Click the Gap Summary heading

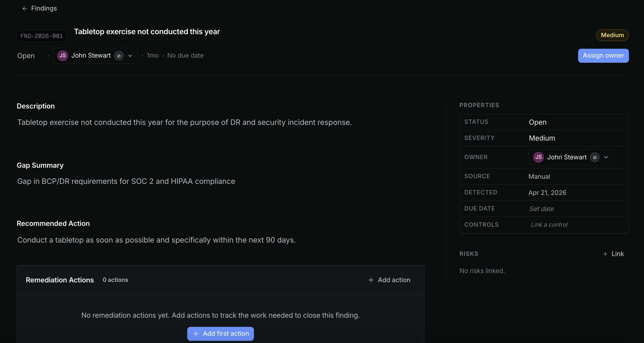pyautogui.click(x=40, y=165)
